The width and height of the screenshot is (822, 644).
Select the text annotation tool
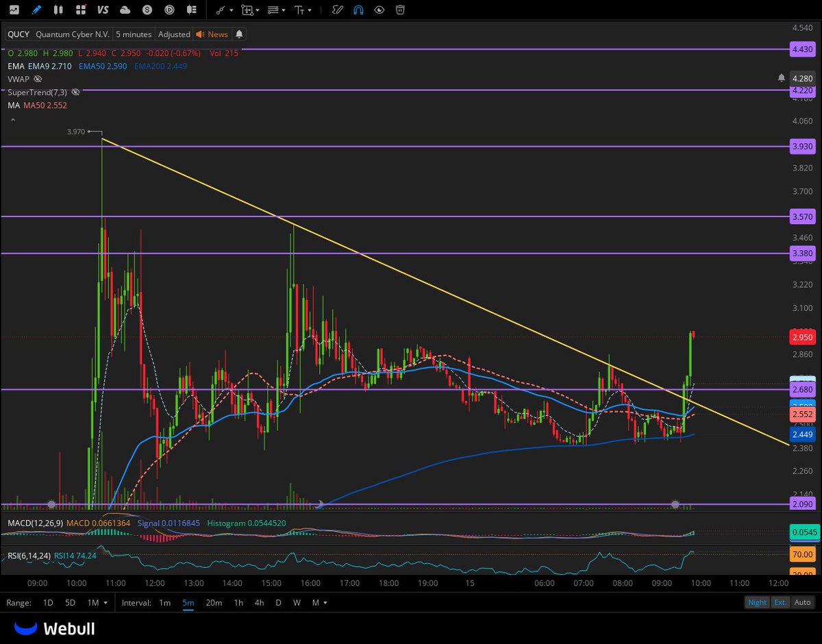tap(299, 10)
